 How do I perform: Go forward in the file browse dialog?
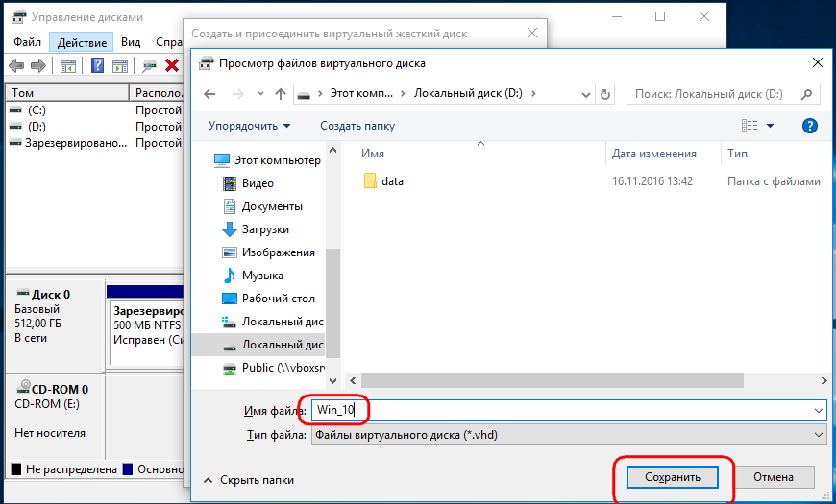[237, 94]
